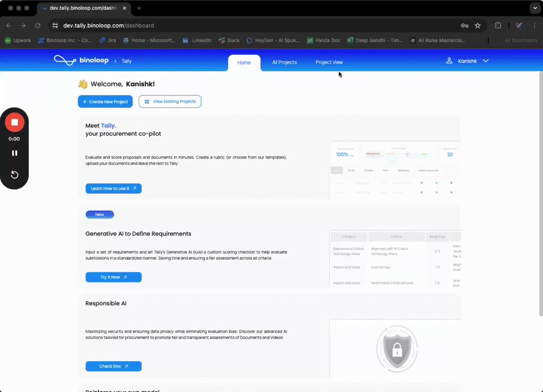Click View Existing Projects button

click(x=170, y=101)
